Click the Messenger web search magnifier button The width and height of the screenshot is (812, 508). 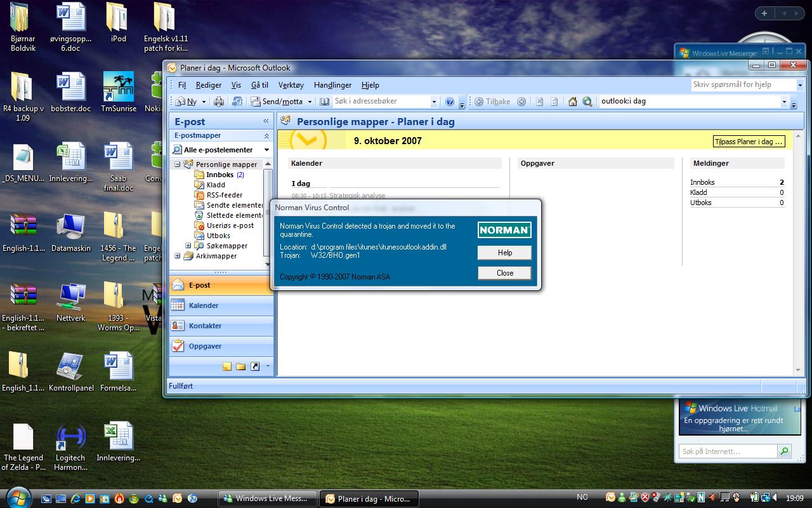pos(785,451)
